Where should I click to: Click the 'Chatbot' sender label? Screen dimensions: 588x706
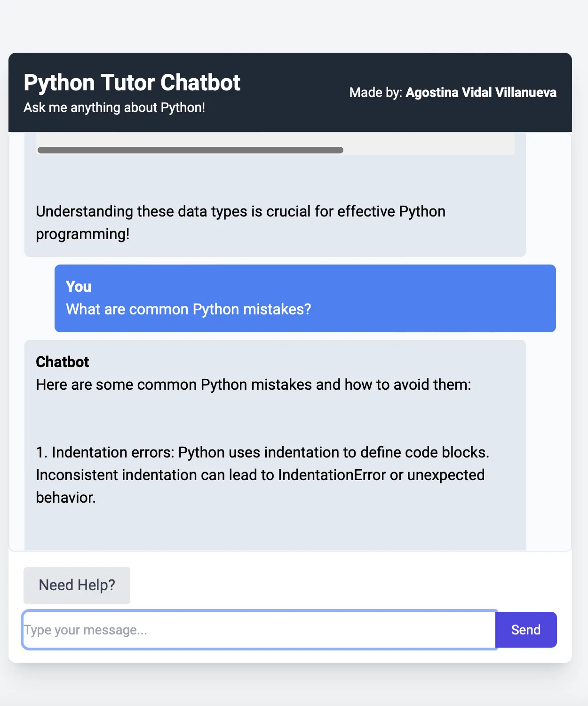[63, 362]
